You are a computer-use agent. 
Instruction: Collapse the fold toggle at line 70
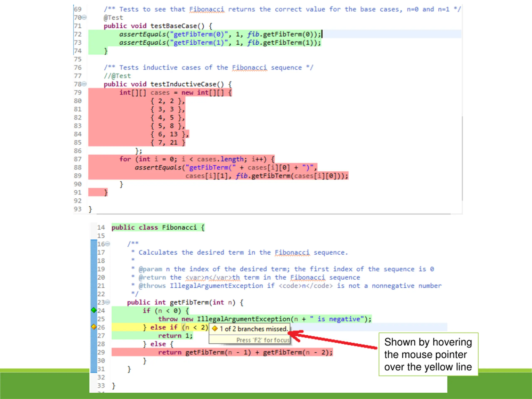tap(84, 17)
